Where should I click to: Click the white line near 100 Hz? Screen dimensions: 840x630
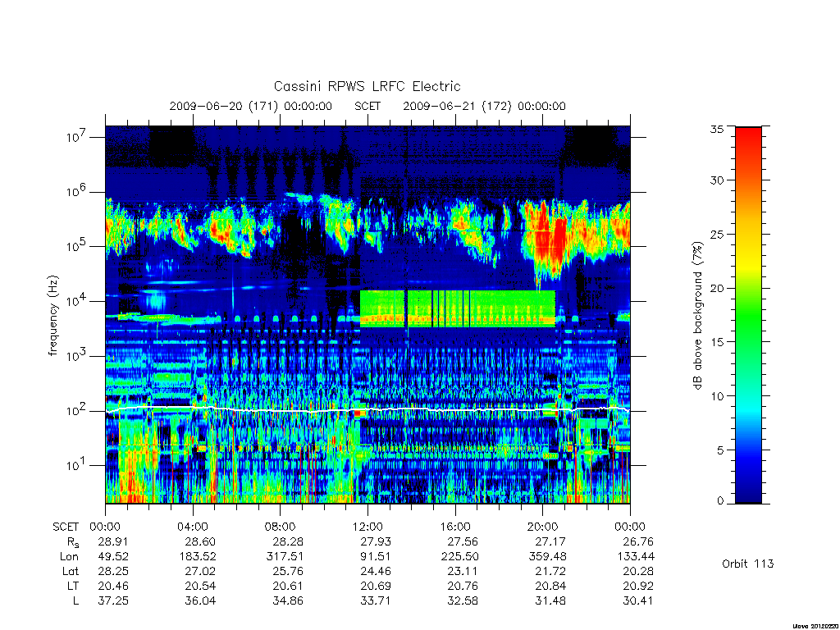(x=367, y=410)
